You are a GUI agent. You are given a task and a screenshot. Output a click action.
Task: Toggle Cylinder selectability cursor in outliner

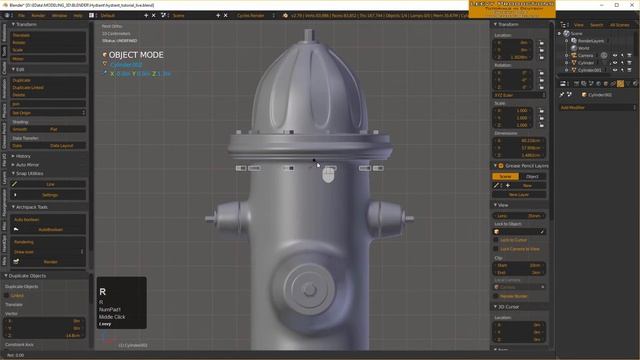click(622, 63)
